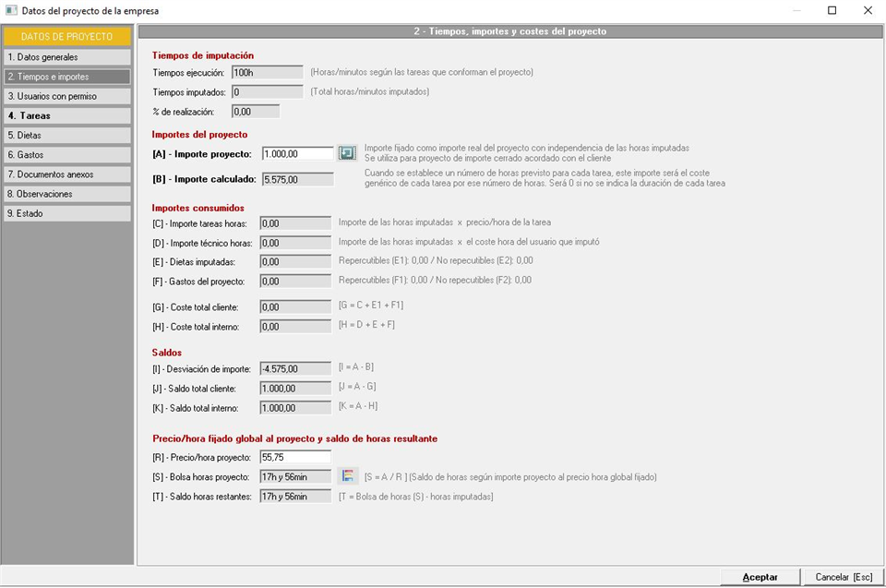Click the [K] Saldo total interno field
886x588 pixels.
[x=295, y=408]
